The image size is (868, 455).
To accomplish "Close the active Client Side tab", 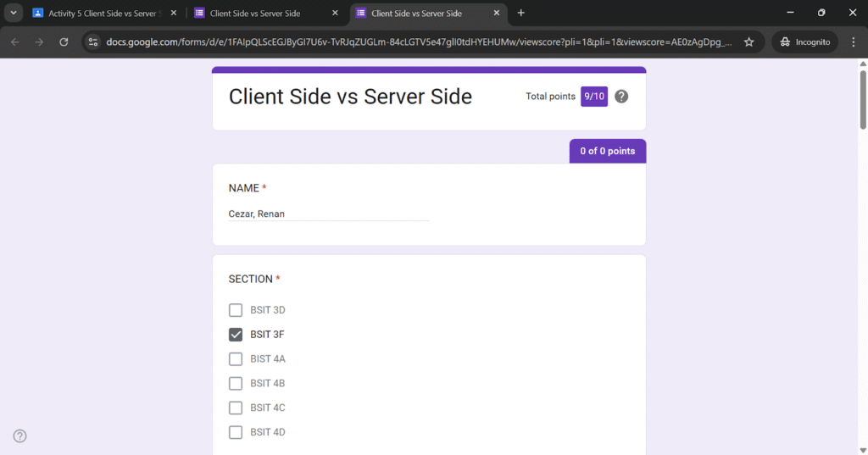I will pos(497,13).
